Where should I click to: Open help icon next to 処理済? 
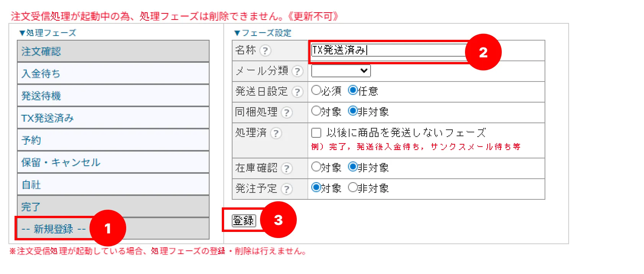[x=276, y=133]
